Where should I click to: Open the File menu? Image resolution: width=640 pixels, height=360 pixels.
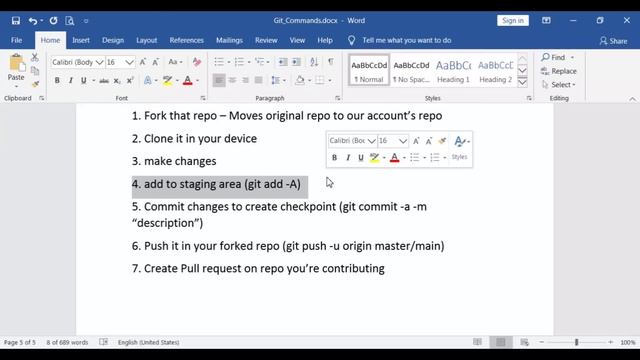tap(16, 40)
